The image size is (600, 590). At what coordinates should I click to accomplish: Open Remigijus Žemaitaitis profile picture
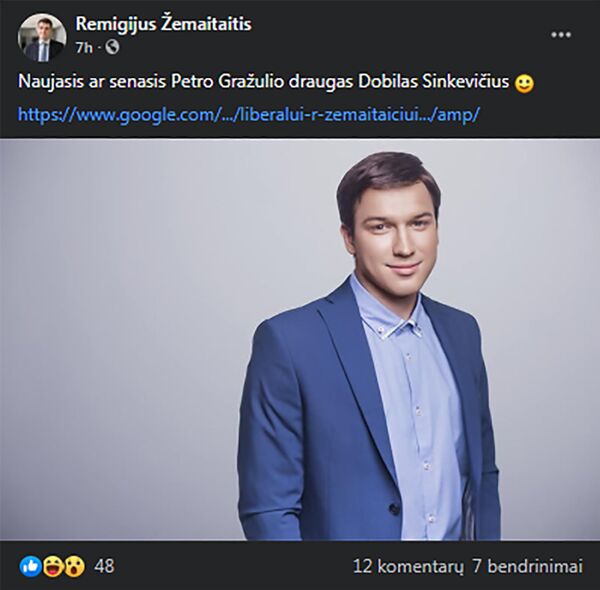point(42,37)
